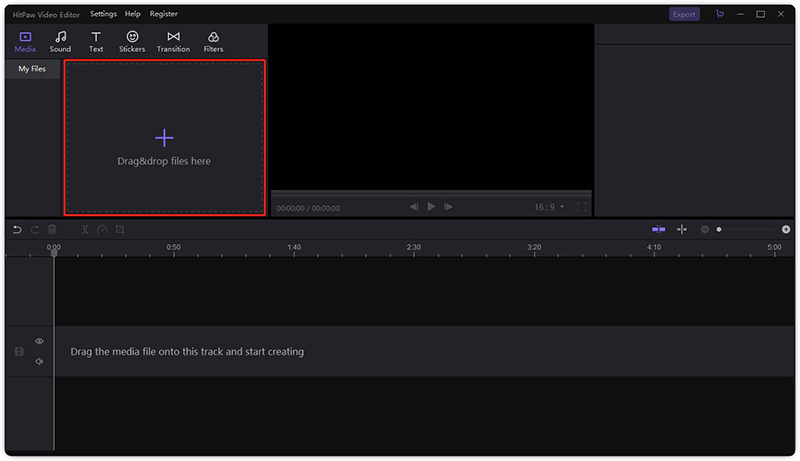Open the Stickers panel
Screen dimensions: 800x461
click(132, 42)
